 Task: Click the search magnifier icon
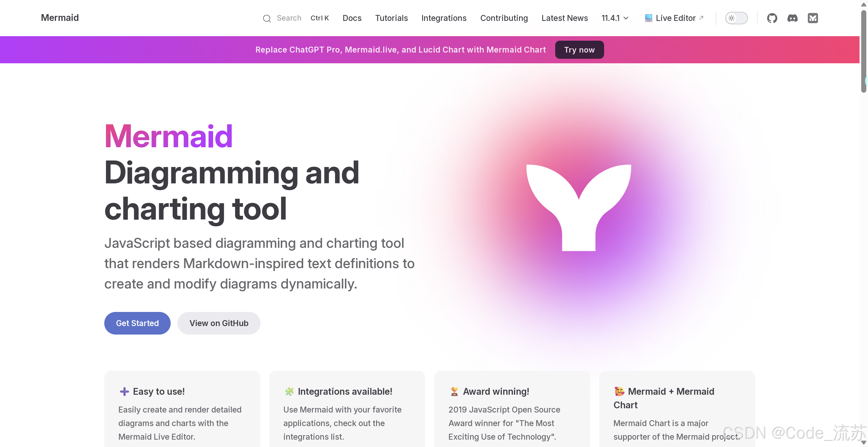point(267,18)
